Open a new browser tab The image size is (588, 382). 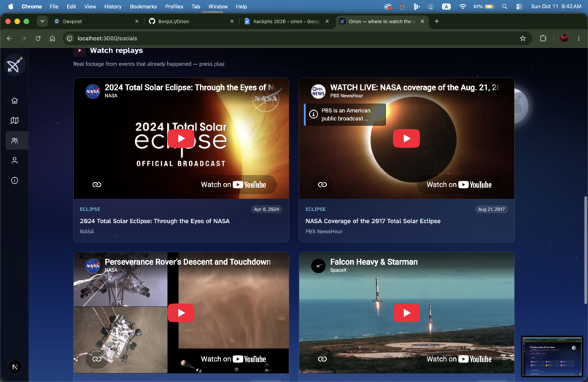point(436,21)
